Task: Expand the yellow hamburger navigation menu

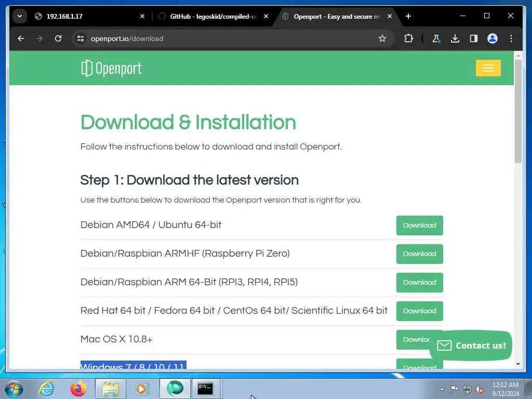Action: click(x=488, y=68)
